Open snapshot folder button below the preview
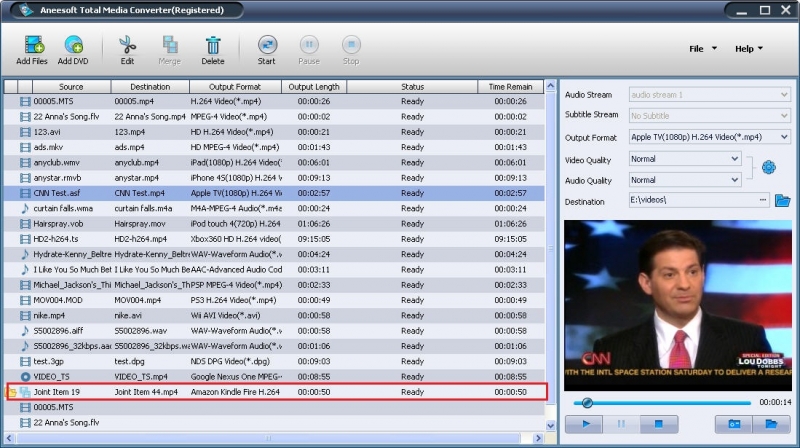The width and height of the screenshot is (800, 448). pyautogui.click(x=771, y=424)
